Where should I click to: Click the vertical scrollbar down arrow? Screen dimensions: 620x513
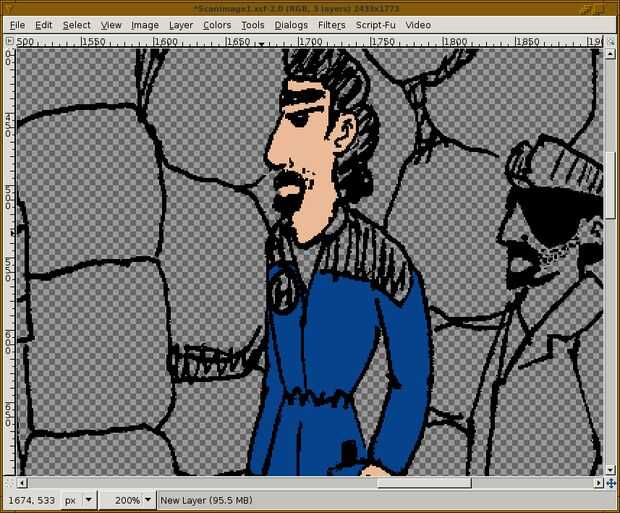tap(611, 470)
